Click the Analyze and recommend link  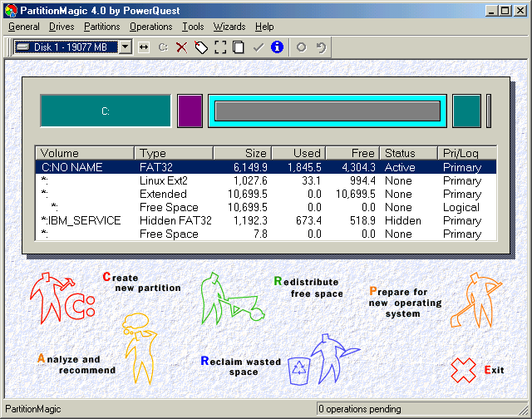coord(76,364)
